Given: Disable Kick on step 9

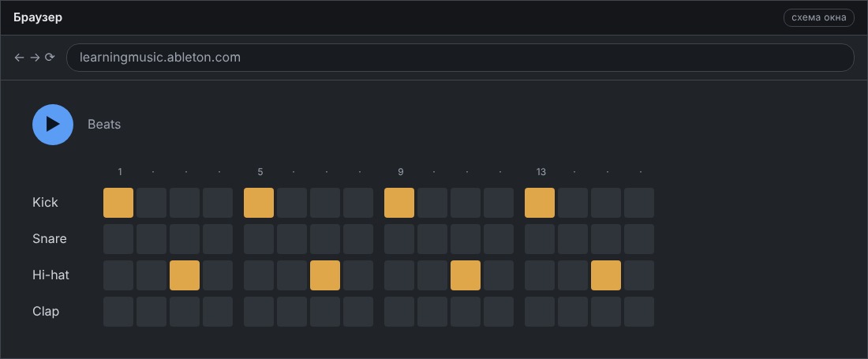Looking at the screenshot, I should coord(400,203).
